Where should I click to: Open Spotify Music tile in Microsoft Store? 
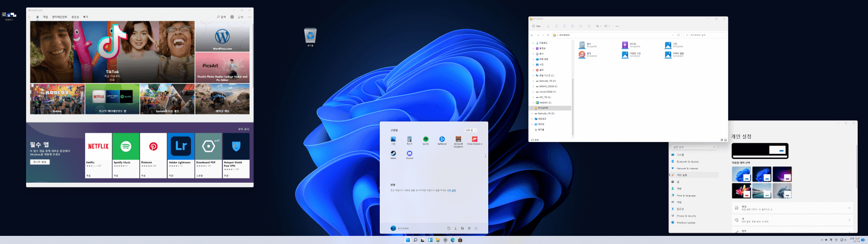(x=126, y=156)
